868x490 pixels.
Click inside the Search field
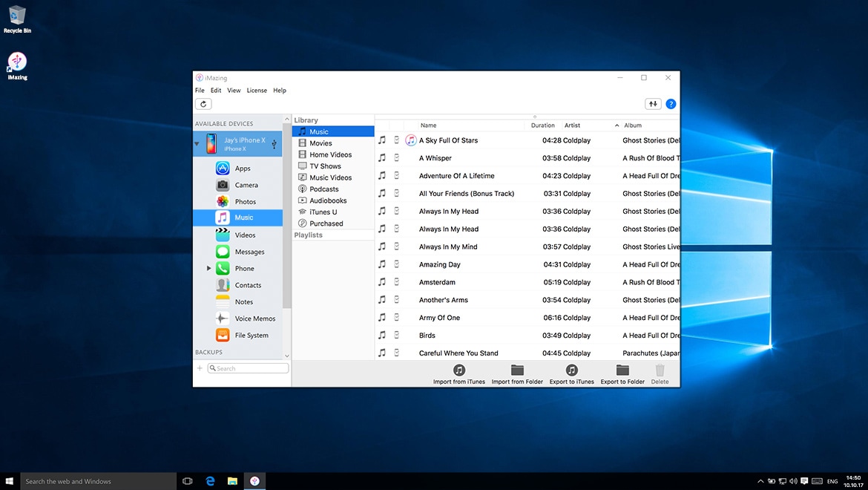pos(248,367)
